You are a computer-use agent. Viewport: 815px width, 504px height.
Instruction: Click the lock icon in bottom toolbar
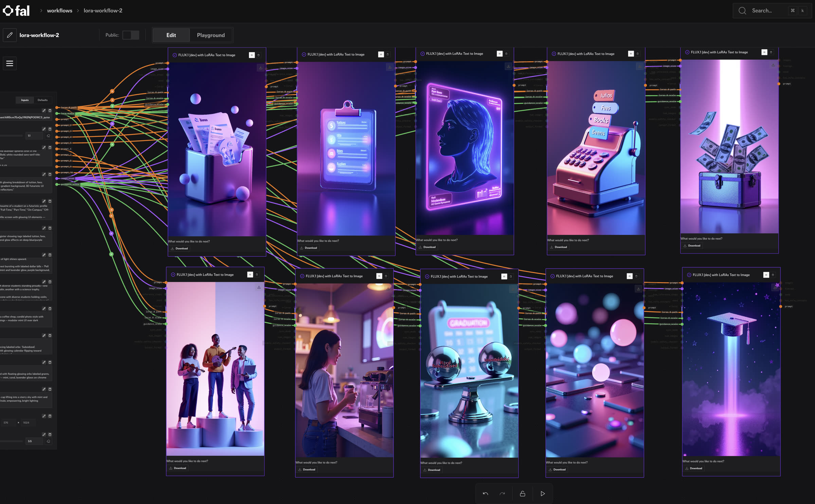(x=523, y=493)
